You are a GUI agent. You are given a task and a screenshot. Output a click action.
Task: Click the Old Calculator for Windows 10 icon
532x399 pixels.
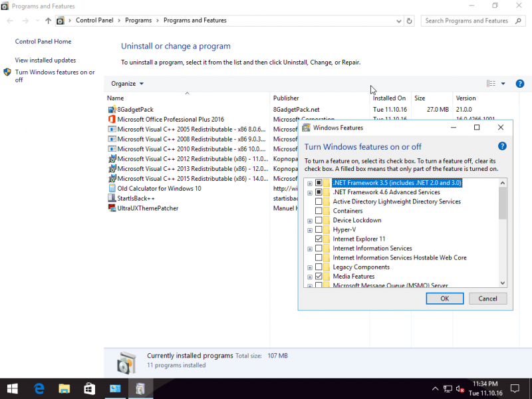(x=112, y=188)
